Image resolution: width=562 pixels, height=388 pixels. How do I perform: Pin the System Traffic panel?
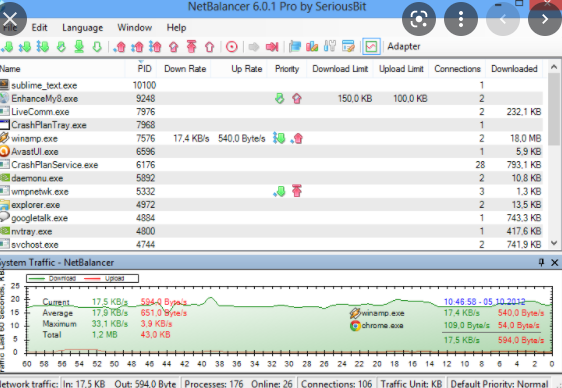[541, 263]
